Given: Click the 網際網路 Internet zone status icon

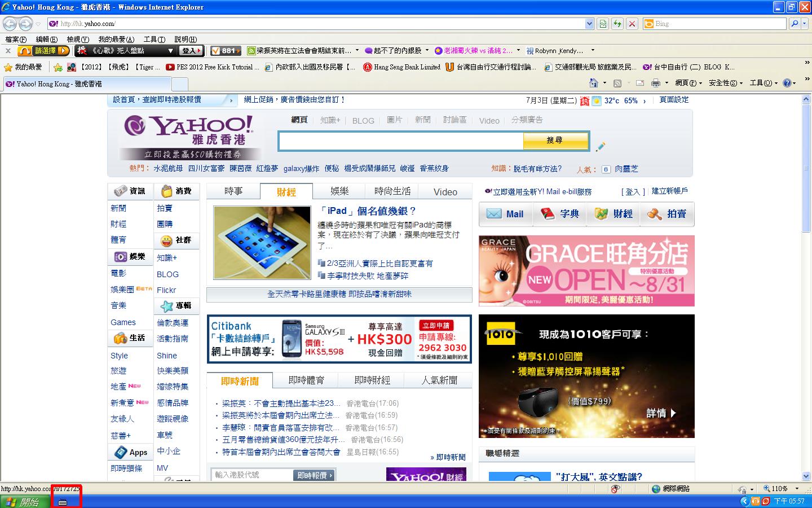Looking at the screenshot, I should point(656,489).
